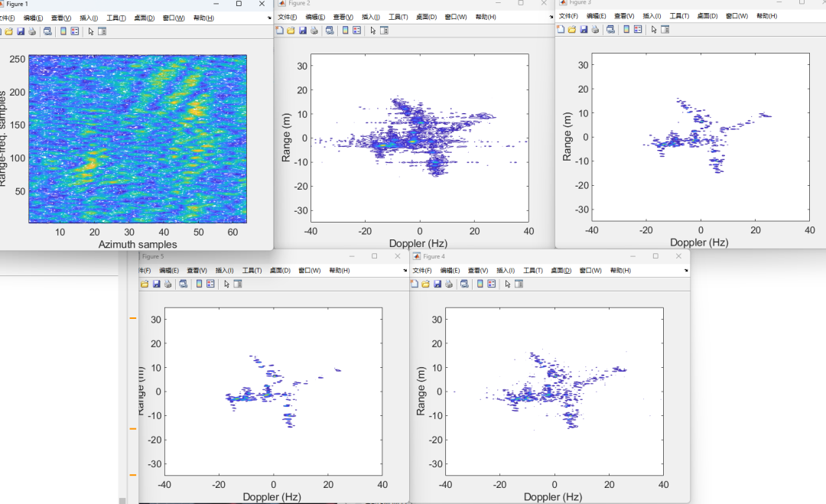Print icon in Figure 5 toolbar

click(168, 284)
